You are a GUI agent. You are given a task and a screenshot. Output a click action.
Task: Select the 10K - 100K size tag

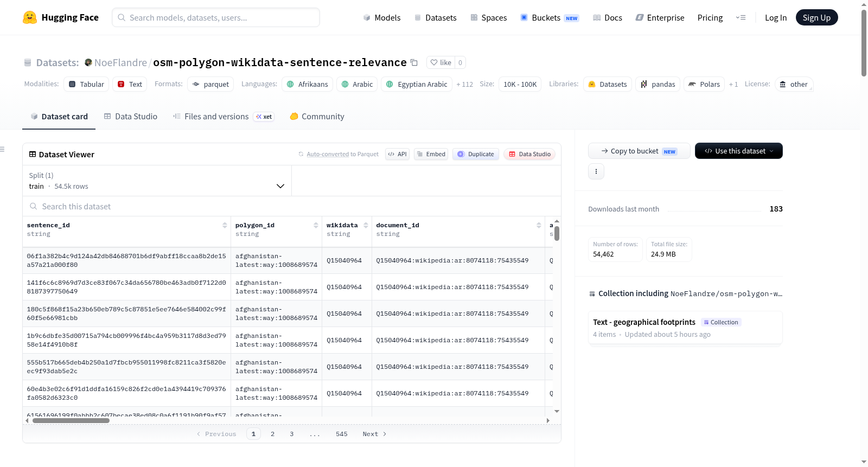520,84
